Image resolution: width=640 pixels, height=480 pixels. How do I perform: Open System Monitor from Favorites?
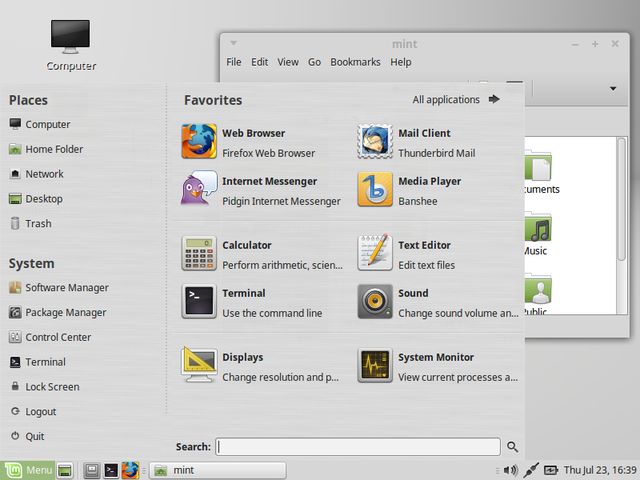437,366
